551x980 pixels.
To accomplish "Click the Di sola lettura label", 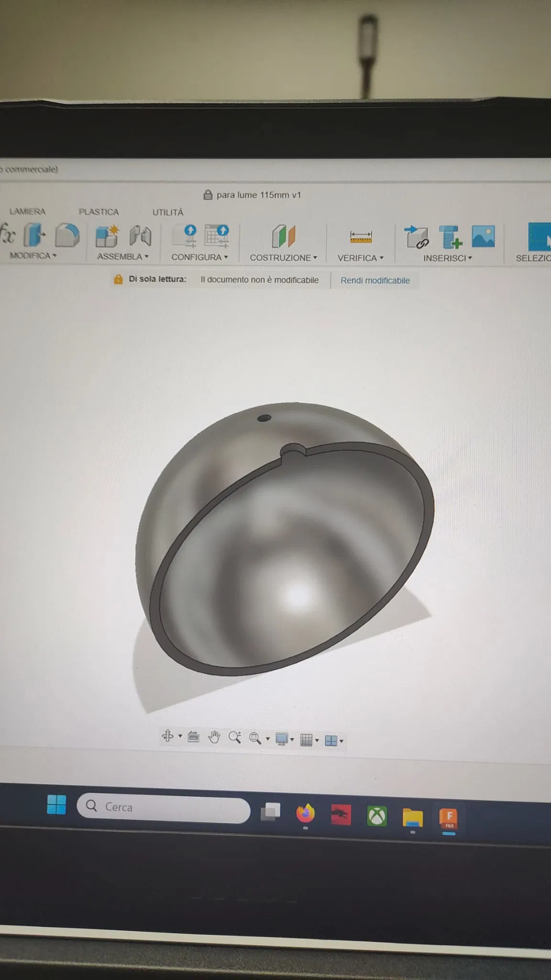I will [x=157, y=279].
